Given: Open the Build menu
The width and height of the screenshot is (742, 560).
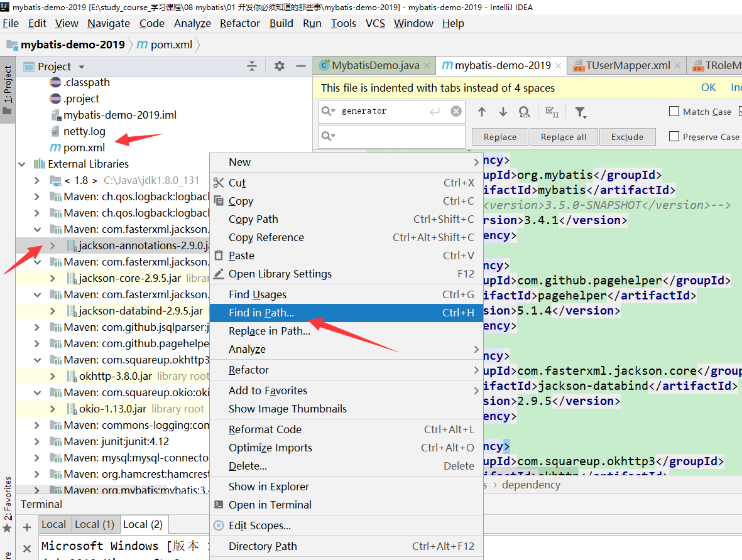Looking at the screenshot, I should [281, 24].
